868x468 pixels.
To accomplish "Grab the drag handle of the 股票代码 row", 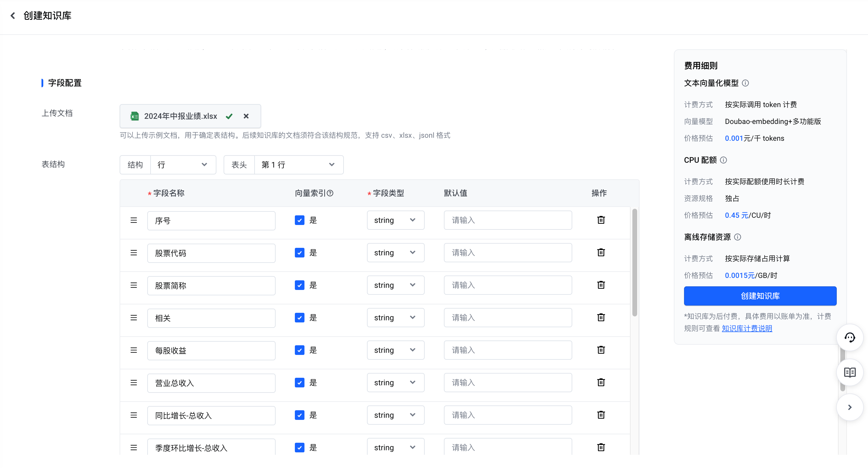I will coord(134,253).
